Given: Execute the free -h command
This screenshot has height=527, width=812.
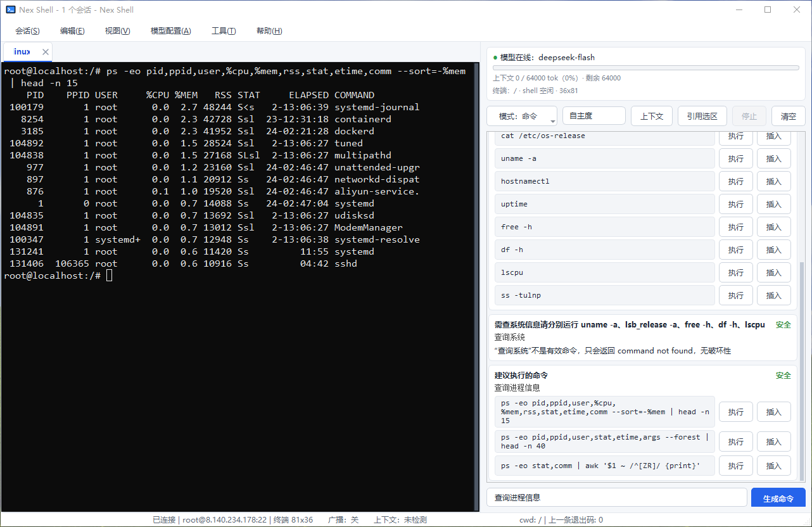Looking at the screenshot, I should pos(735,227).
